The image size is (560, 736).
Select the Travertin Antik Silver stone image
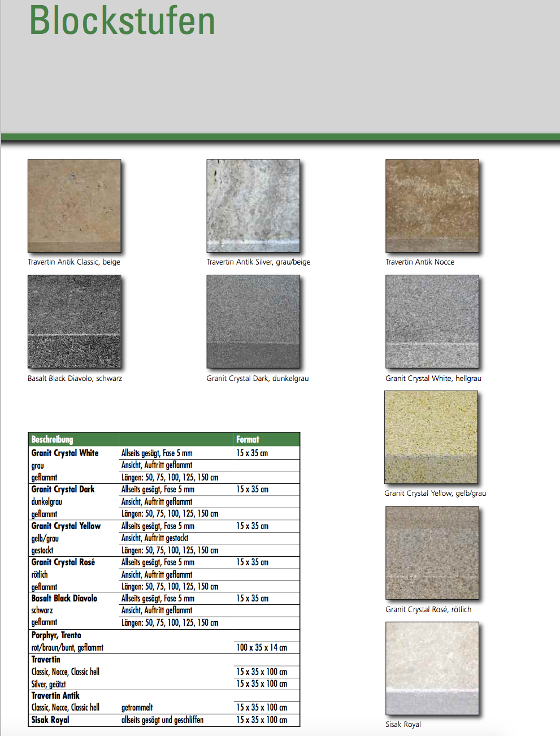[253, 206]
